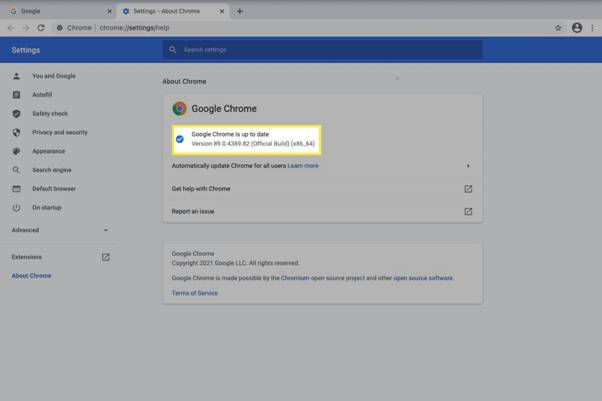Image resolution: width=602 pixels, height=401 pixels.
Task: Click the address bar showing chrome://settings/help
Action: coord(299,28)
